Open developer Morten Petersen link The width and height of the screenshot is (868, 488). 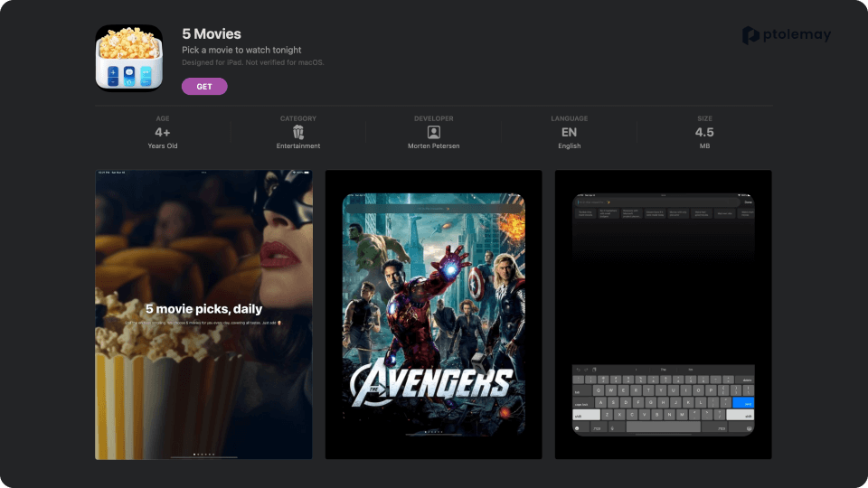coord(433,146)
